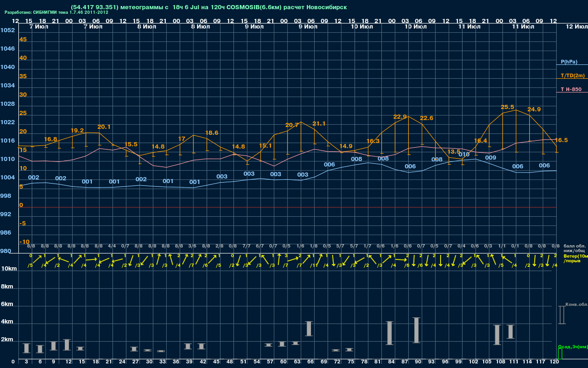This screenshot has height=368, width=588.
Task: Click the cloud layer bar above hour 84
Action: pyautogui.click(x=390, y=333)
